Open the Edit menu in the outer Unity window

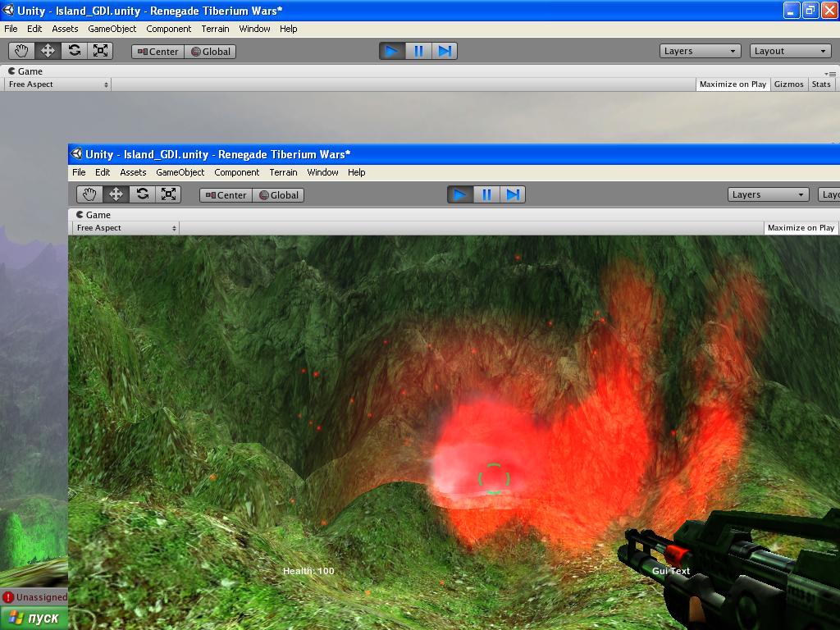coord(34,29)
